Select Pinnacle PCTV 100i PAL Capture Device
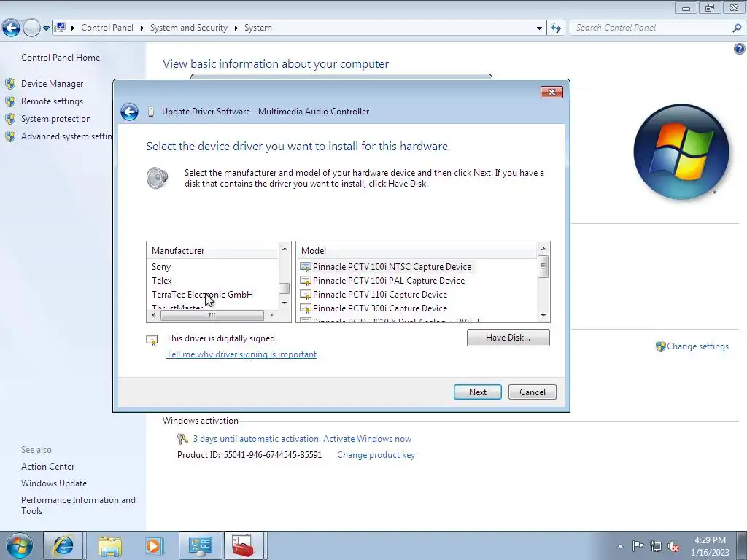 point(388,281)
